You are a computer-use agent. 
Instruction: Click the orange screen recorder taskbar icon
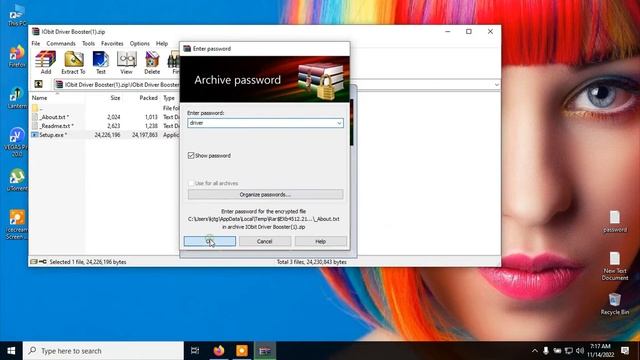(242, 351)
